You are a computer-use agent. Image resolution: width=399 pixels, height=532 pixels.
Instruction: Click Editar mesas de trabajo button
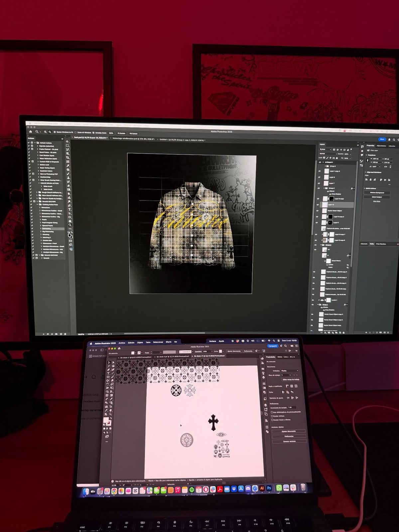click(x=291, y=379)
